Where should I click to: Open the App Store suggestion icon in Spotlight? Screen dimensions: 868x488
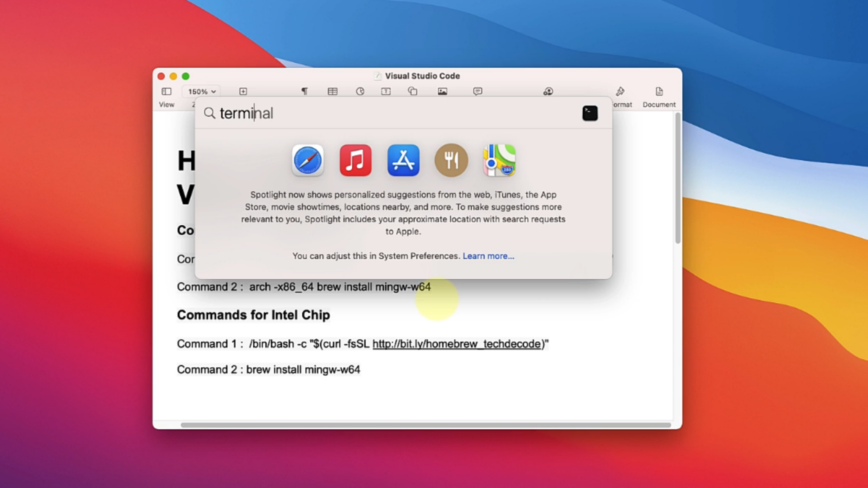[x=403, y=161]
